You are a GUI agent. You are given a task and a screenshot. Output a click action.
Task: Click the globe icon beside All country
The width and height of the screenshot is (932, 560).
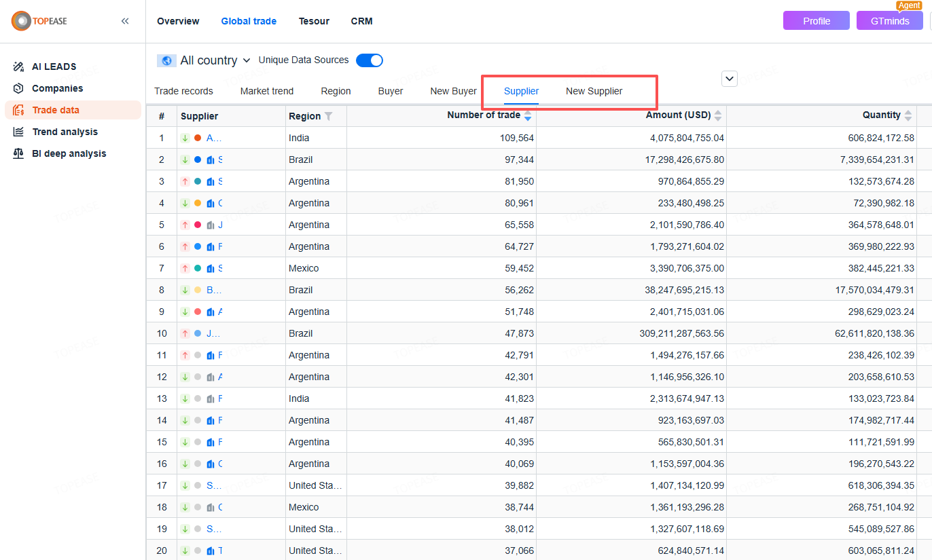point(167,60)
